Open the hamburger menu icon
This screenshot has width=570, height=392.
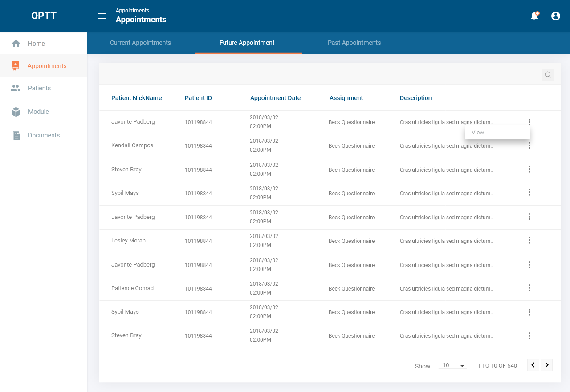[102, 16]
